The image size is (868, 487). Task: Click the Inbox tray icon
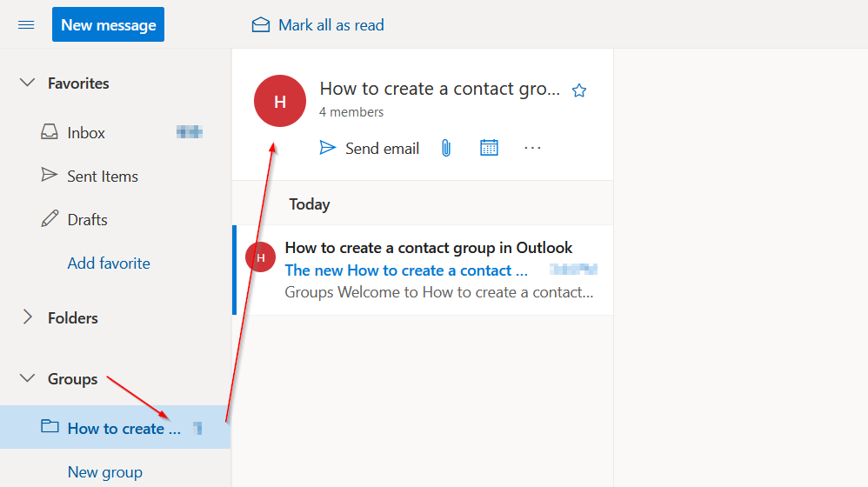[50, 131]
